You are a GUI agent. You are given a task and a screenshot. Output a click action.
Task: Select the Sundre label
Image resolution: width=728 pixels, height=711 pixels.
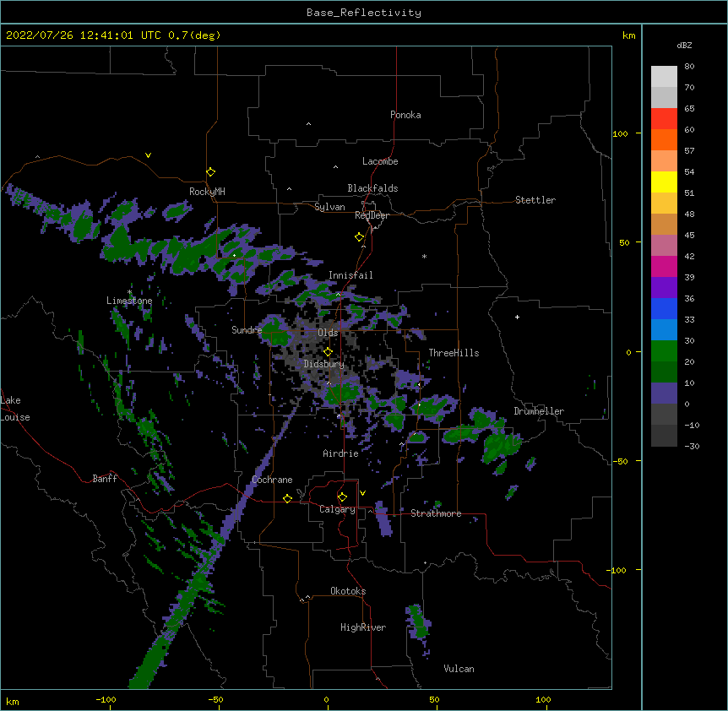(x=247, y=330)
